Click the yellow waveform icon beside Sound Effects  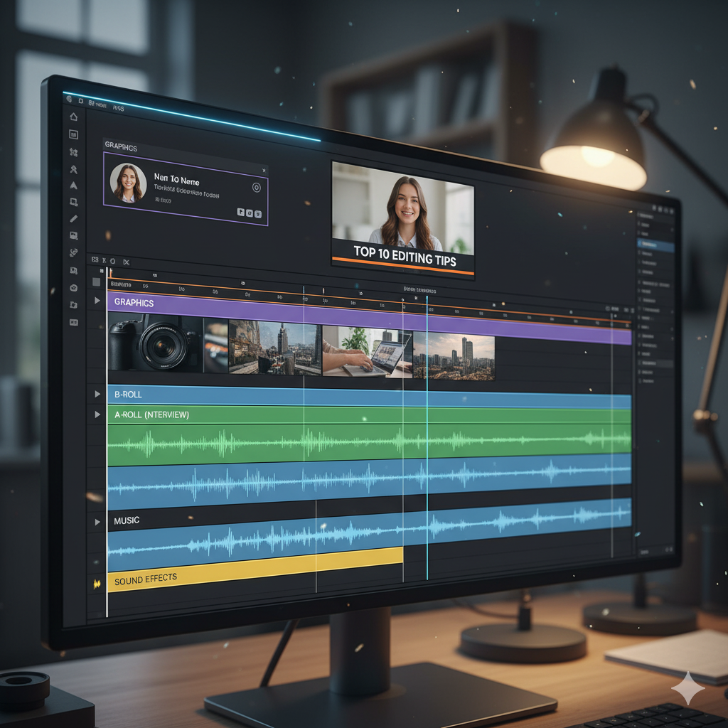97,583
